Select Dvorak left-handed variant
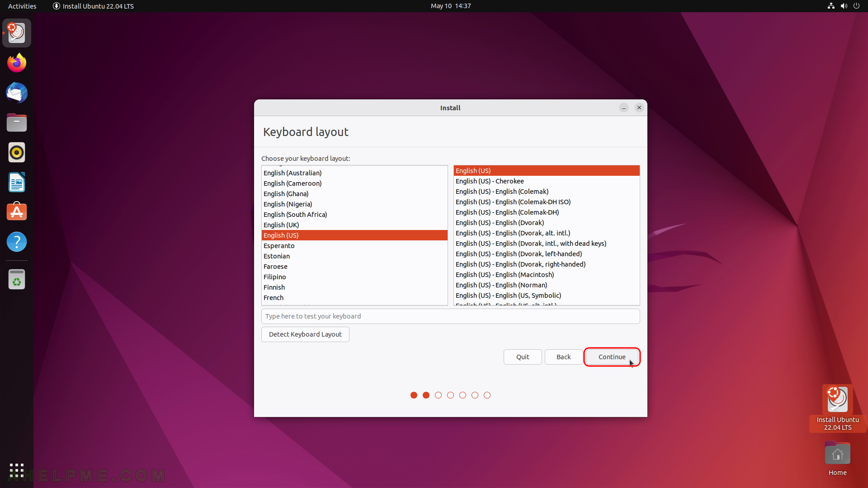Image resolution: width=868 pixels, height=488 pixels. coord(547,254)
